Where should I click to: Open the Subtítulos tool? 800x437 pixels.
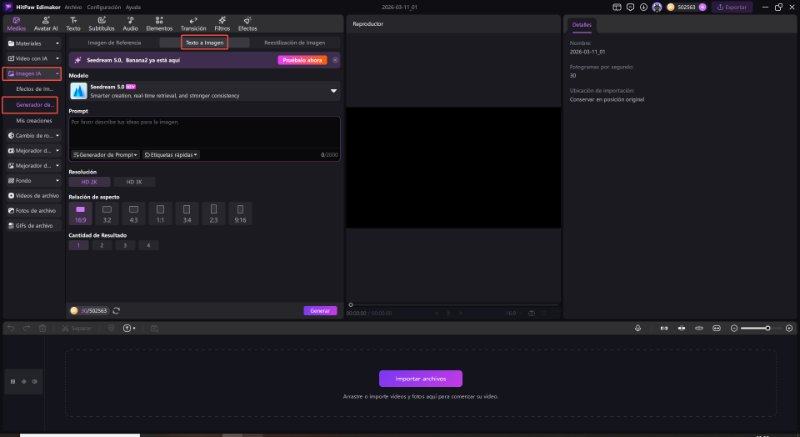[102, 23]
